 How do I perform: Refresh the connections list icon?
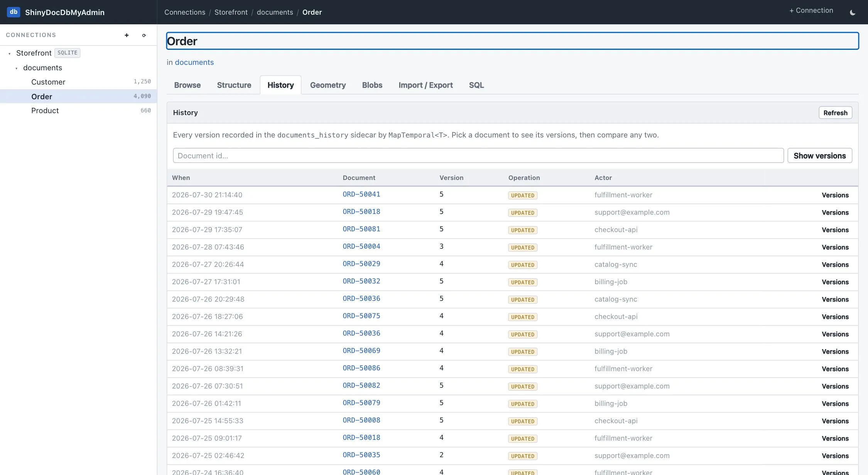pos(144,35)
